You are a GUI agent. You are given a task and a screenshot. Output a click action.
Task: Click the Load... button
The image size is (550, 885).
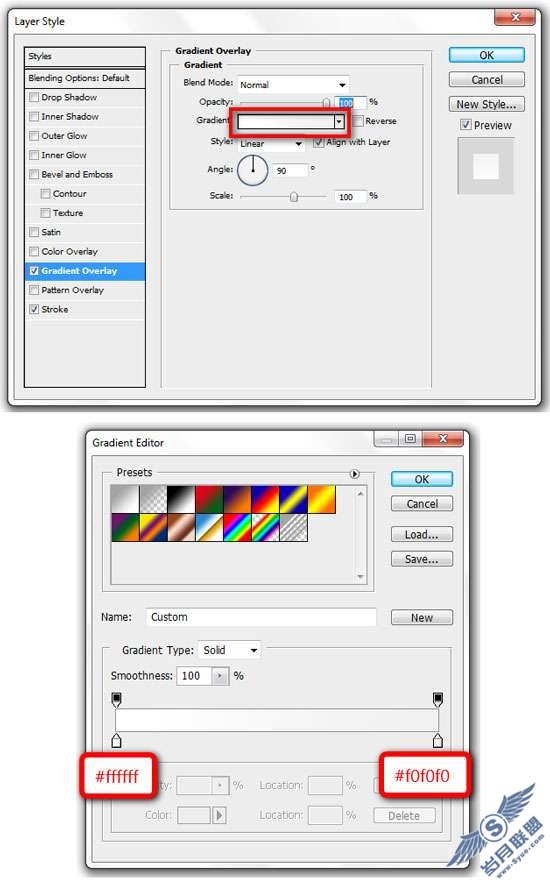(422, 534)
